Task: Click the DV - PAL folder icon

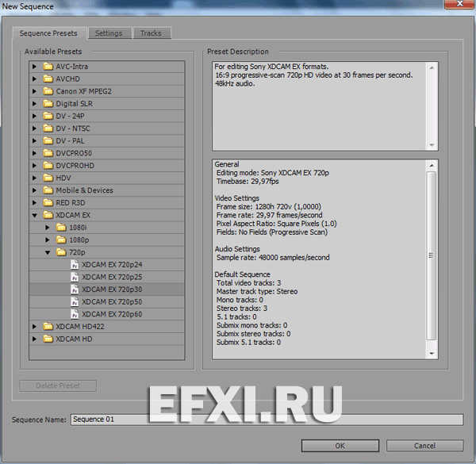Action: tap(48, 140)
